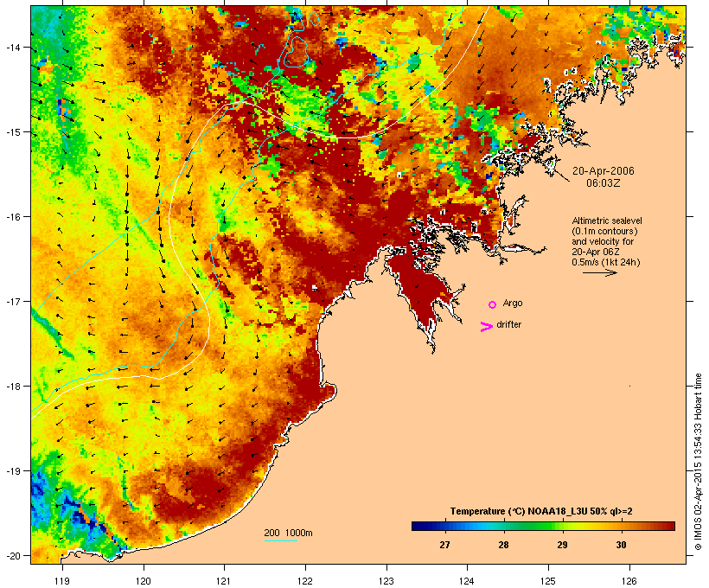Viewport: 709px width, 588px height.
Task: Click longitude axis label 125
Action: (x=548, y=581)
